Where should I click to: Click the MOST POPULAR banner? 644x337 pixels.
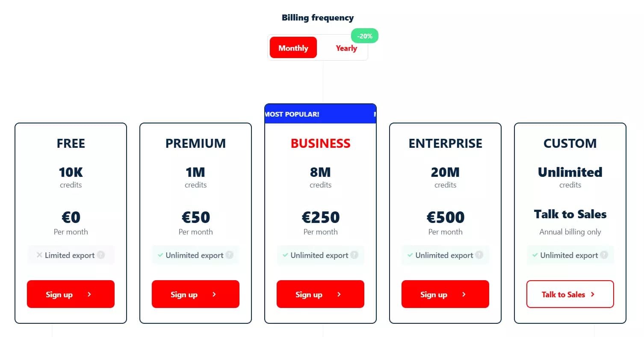pos(320,114)
